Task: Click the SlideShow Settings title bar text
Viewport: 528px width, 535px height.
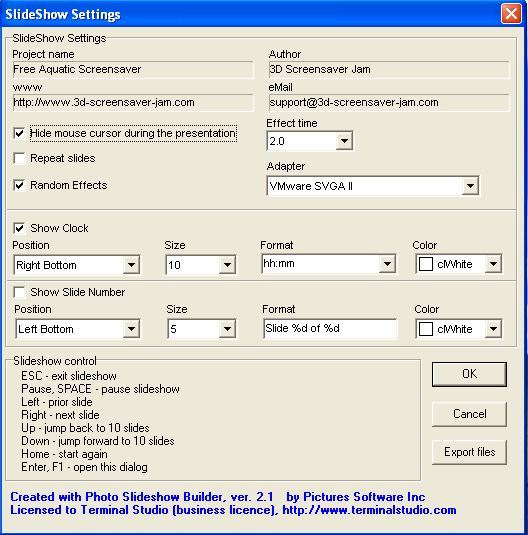Action: pos(63,14)
